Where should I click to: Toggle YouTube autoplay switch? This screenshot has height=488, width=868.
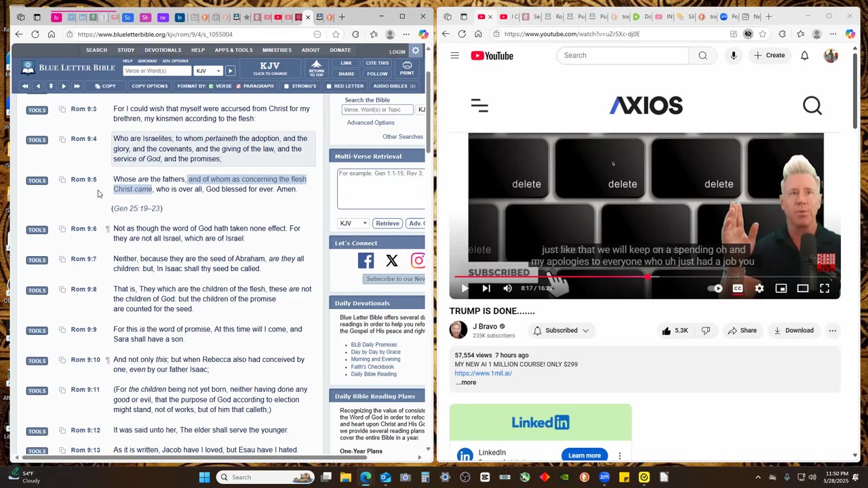click(715, 288)
